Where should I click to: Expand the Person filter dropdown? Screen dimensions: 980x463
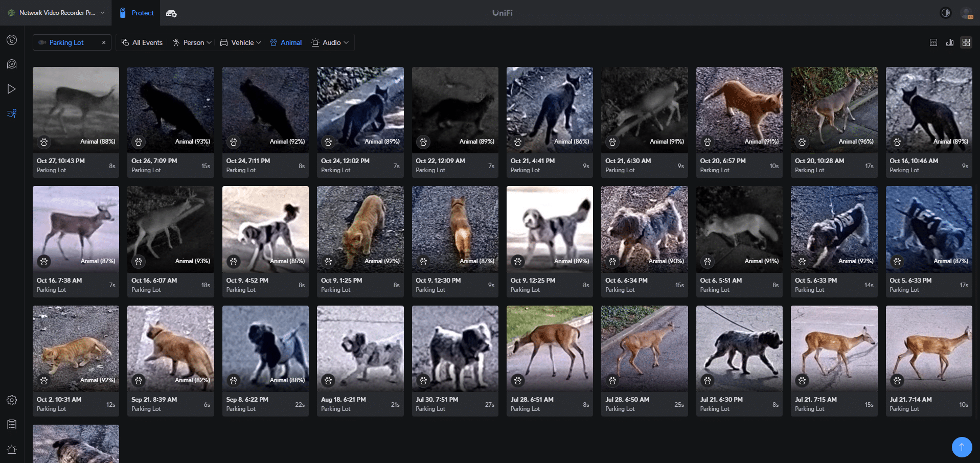[x=192, y=42]
